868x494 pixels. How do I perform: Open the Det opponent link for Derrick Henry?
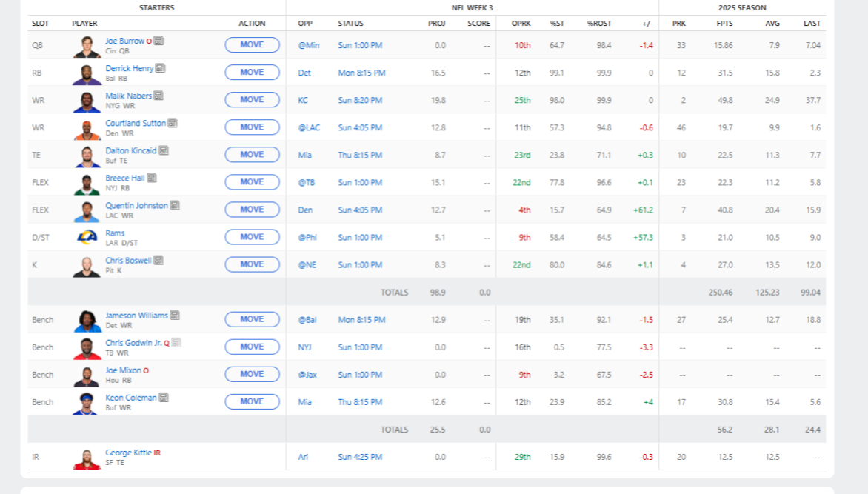coord(304,73)
